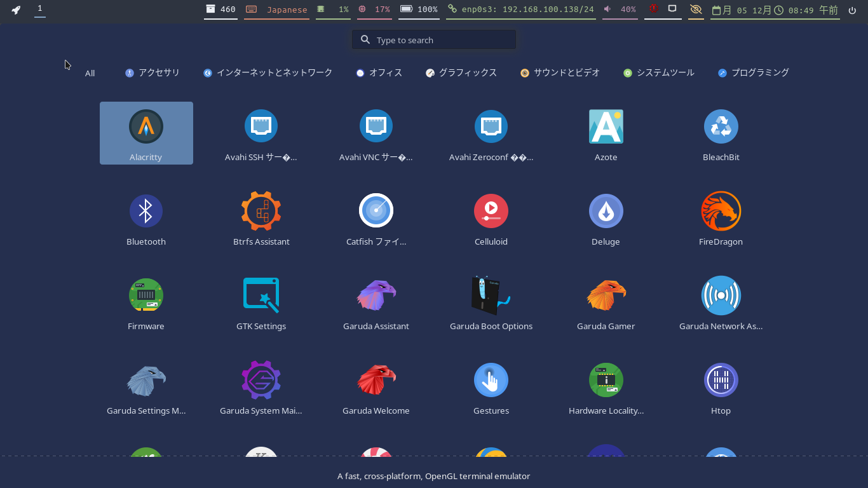The width and height of the screenshot is (868, 488).
Task: Filter by グラフィックス category
Action: pyautogui.click(x=461, y=73)
